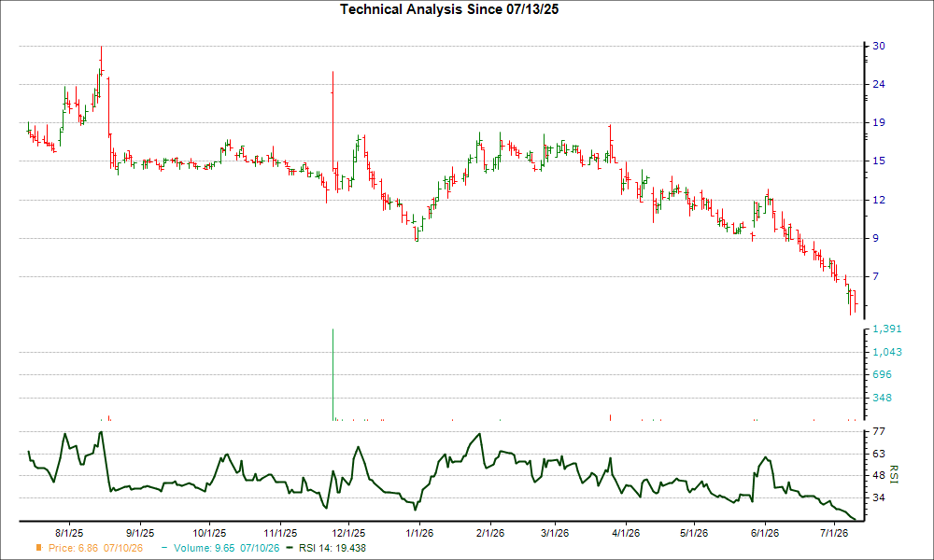Viewport: 934px width, 560px height.
Task: Click the teal Volume legend dash
Action: click(165, 548)
